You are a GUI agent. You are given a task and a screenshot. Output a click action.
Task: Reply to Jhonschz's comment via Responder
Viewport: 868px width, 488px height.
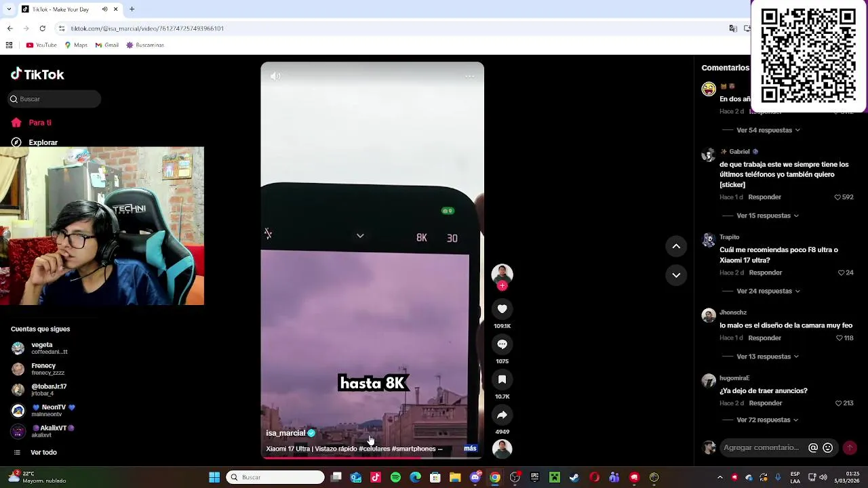click(764, 338)
